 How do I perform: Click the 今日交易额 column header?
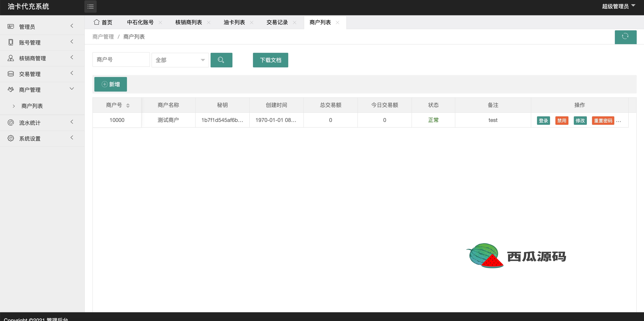[x=385, y=105]
